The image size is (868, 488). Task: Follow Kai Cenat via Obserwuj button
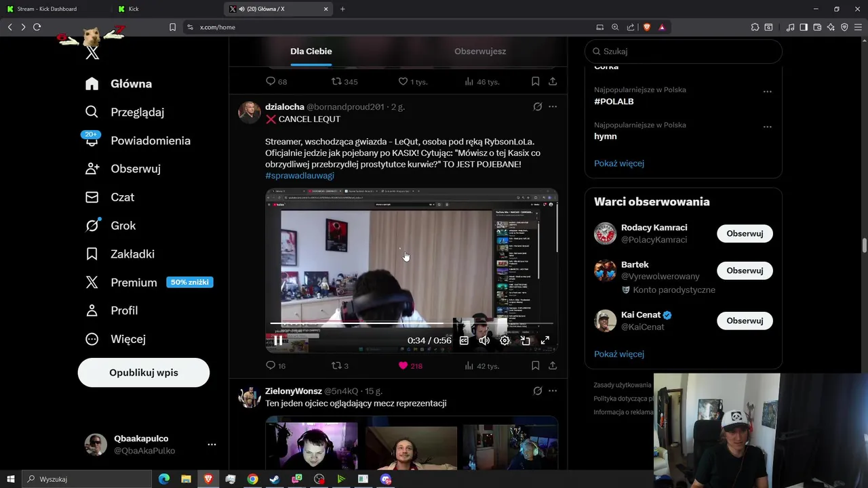745,321
